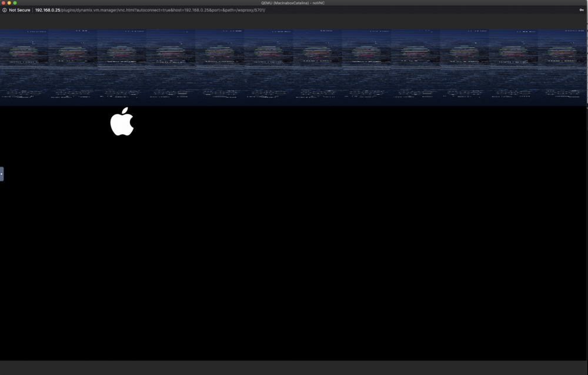Maximize the window using green button
Screen dimensions: 588x375
[x=15, y=3]
